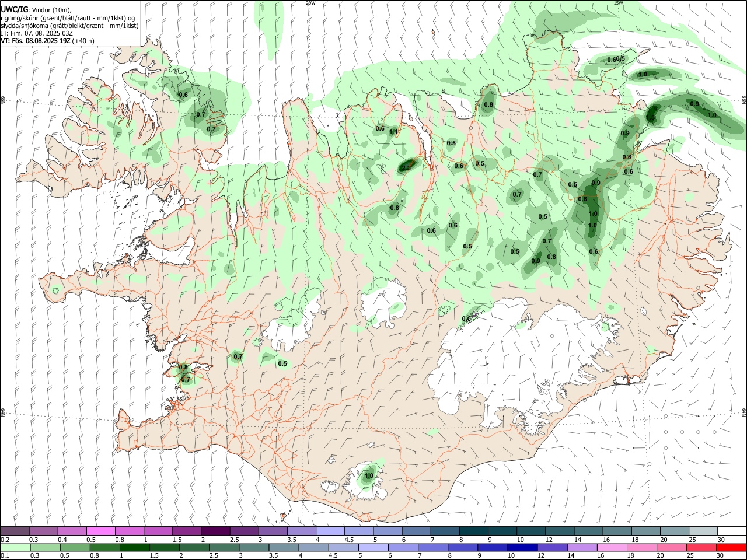This screenshot has height=560, width=747.
Task: Click the initial time 'IT: Fim. 07. 08. 2025 03Z'
Action: [37, 33]
